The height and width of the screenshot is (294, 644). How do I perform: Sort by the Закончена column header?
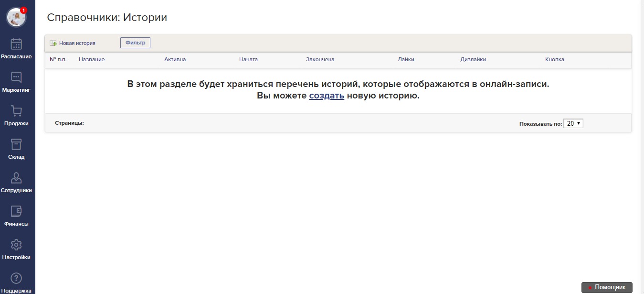[x=320, y=59]
